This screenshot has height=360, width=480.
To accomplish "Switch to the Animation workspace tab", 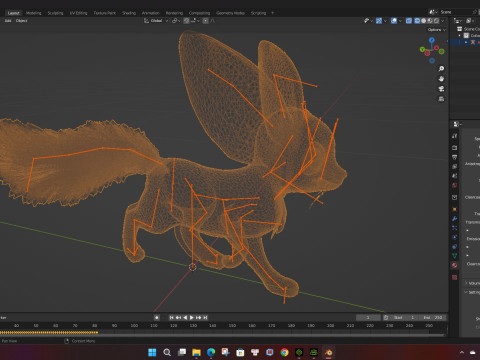I will (151, 13).
